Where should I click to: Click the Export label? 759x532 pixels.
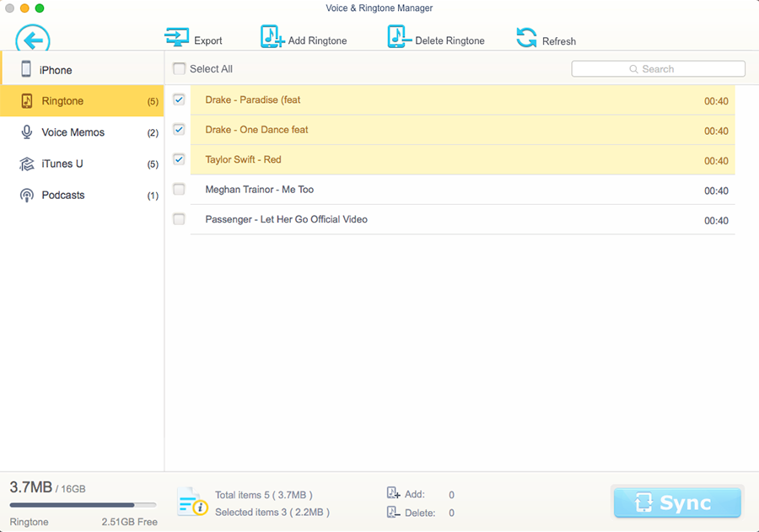tap(208, 40)
